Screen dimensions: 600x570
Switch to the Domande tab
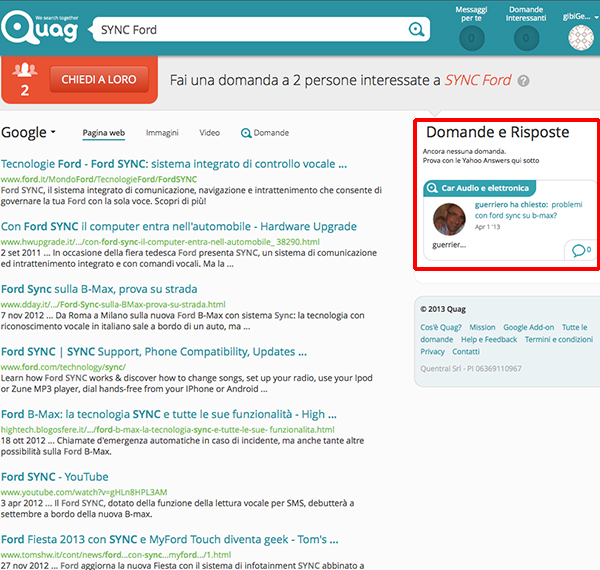[x=265, y=133]
